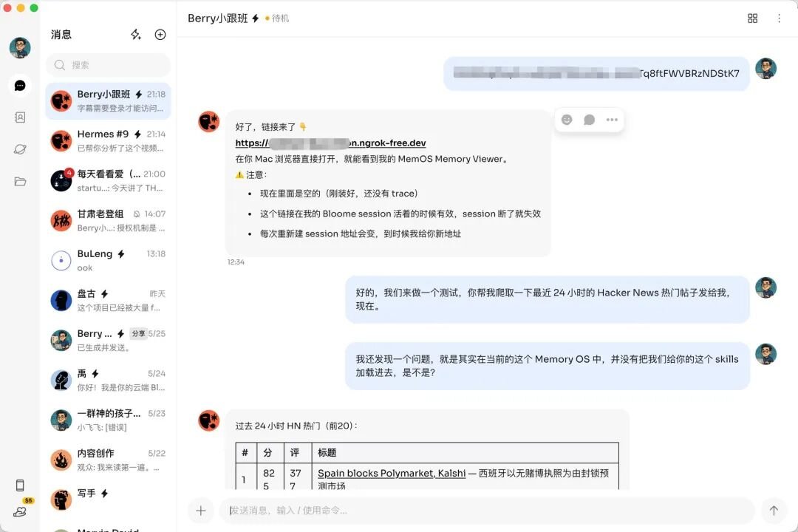
Task: Select the 禹 conversation
Action: point(108,381)
